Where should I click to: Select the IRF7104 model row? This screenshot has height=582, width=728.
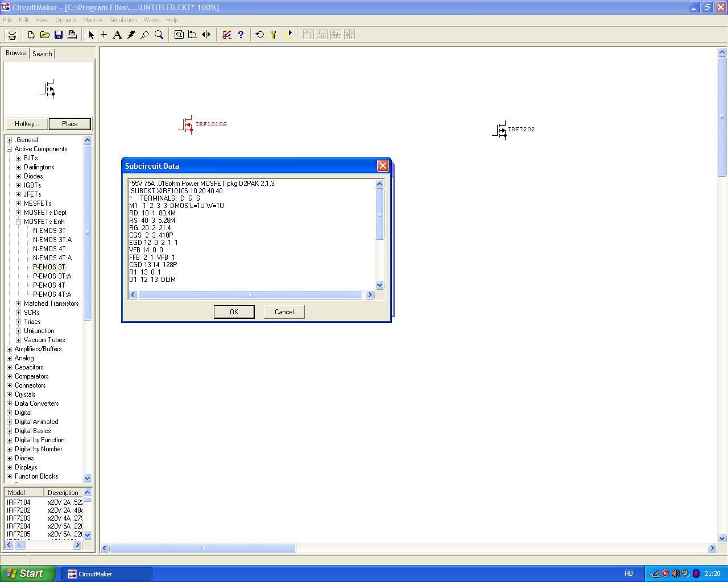(44, 502)
